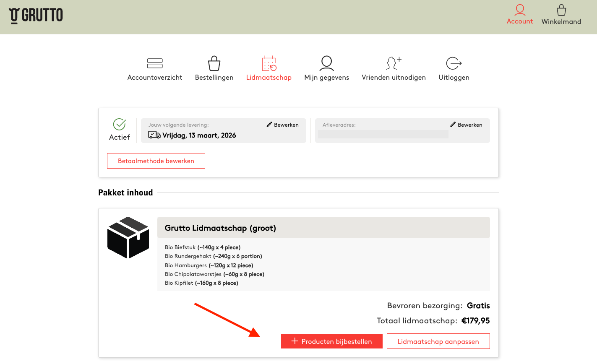Open the Winkelmand shopping bag icon
The height and width of the screenshot is (364, 597).
561,10
